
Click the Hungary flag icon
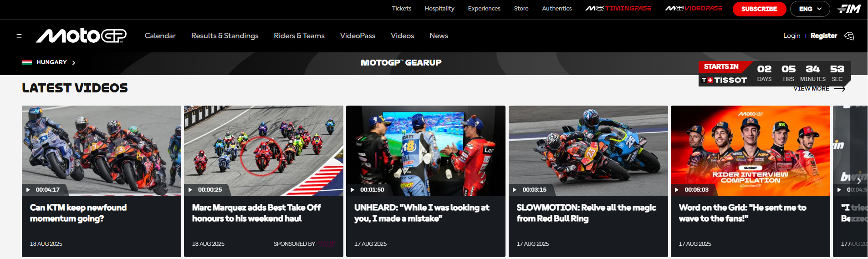27,62
